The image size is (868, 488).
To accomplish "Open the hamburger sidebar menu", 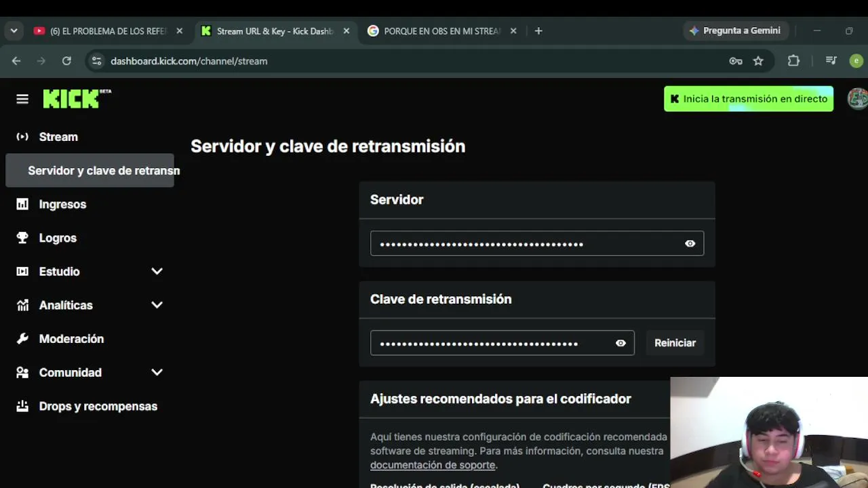I will point(22,99).
